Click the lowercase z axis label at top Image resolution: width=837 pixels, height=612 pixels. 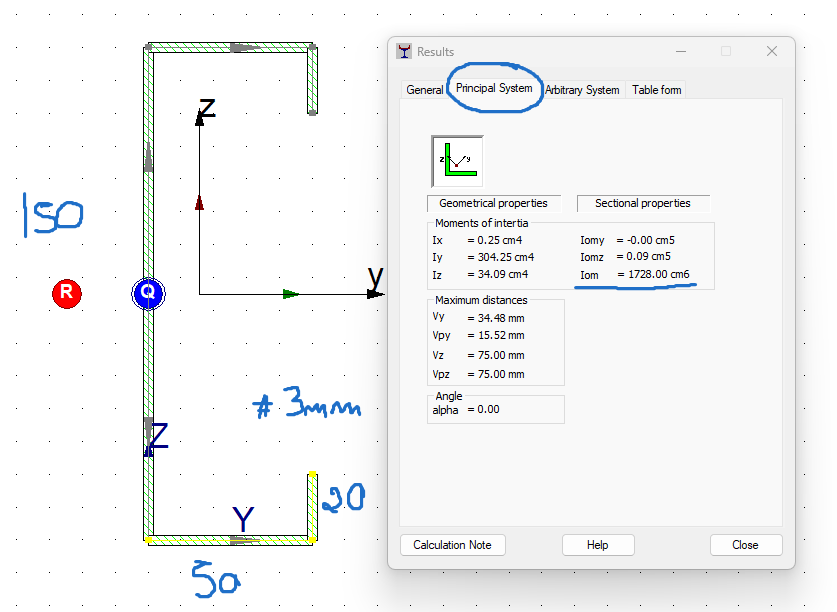(207, 108)
